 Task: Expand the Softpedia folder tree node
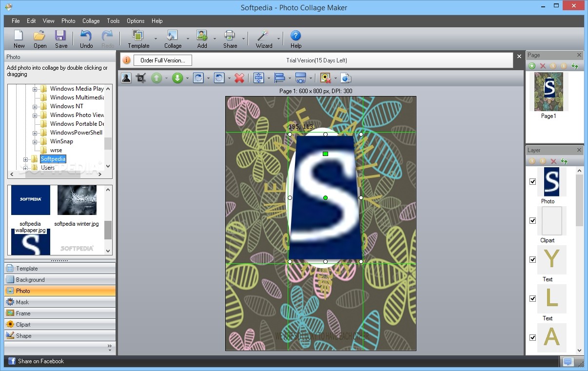tap(26, 159)
